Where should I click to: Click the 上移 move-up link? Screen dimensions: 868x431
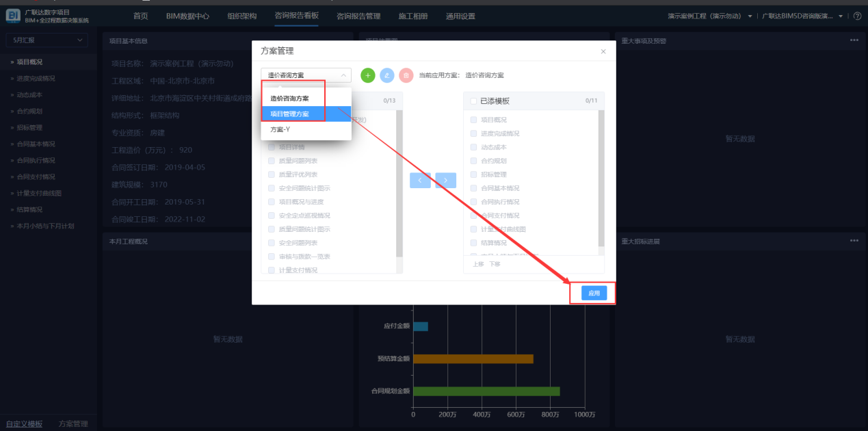tap(478, 264)
